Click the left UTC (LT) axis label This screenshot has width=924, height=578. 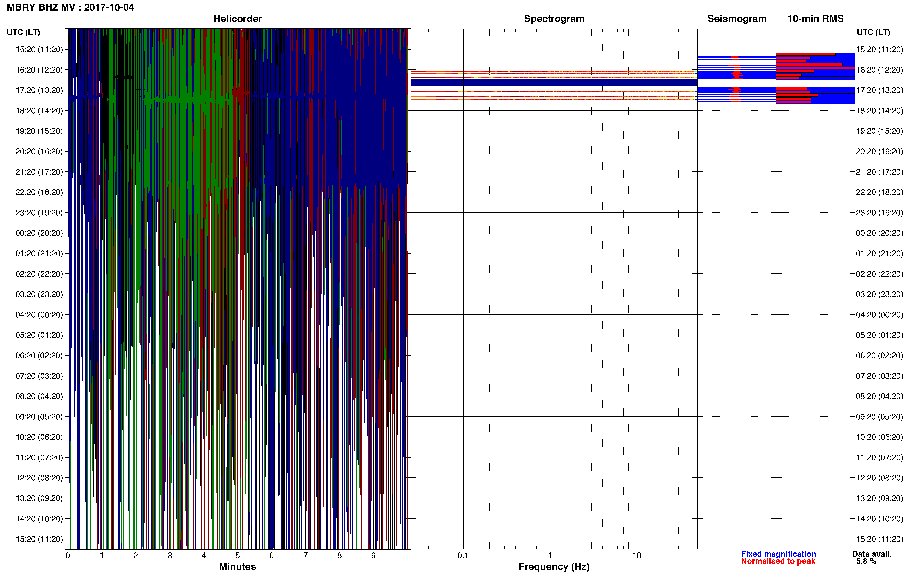tap(23, 32)
